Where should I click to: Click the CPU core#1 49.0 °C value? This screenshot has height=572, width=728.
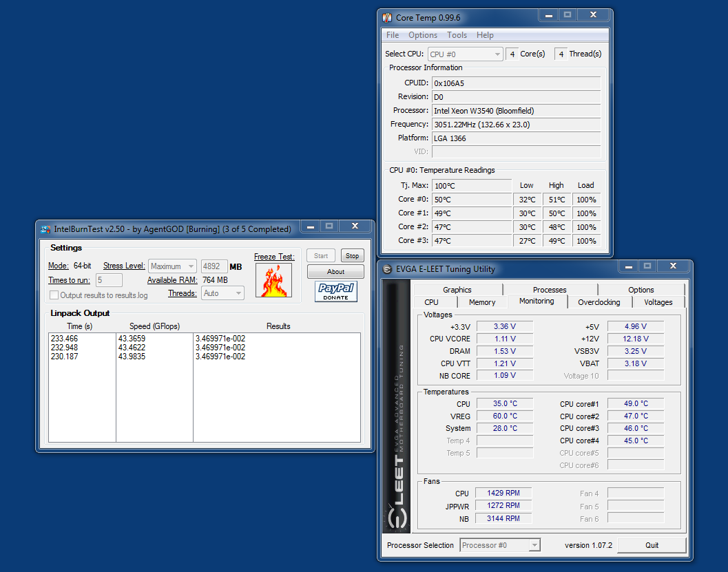pyautogui.click(x=636, y=403)
